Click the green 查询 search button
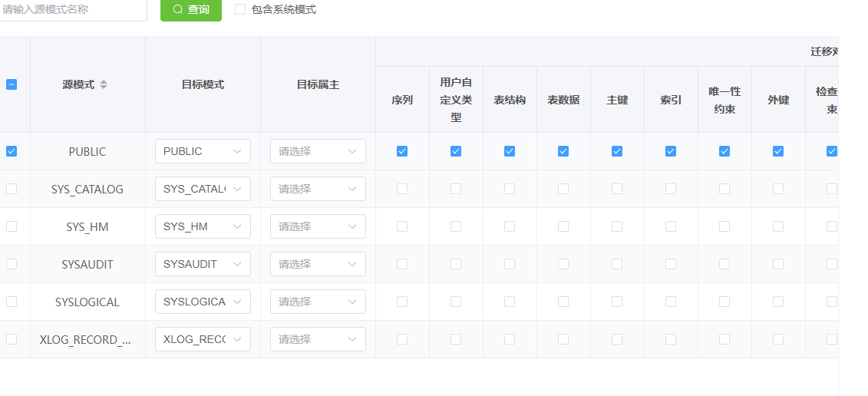868x396 pixels. (x=191, y=9)
